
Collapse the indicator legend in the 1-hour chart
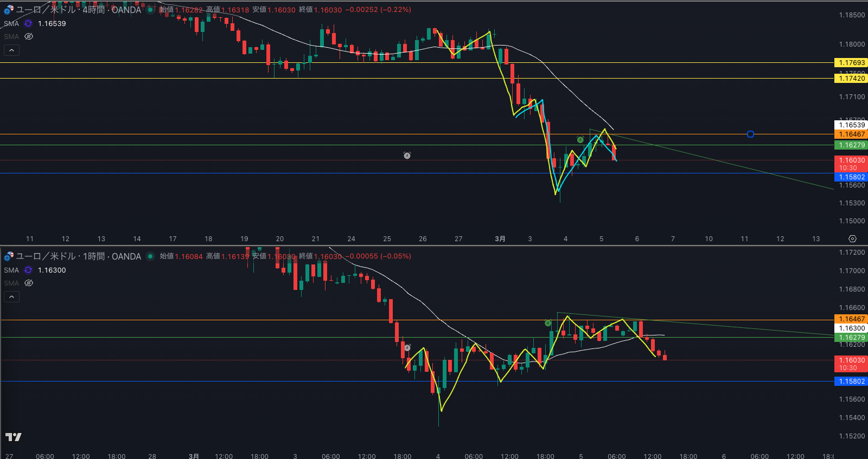point(12,297)
